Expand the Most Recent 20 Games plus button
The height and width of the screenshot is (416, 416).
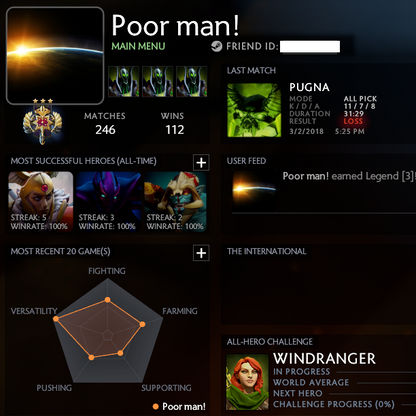(x=201, y=253)
